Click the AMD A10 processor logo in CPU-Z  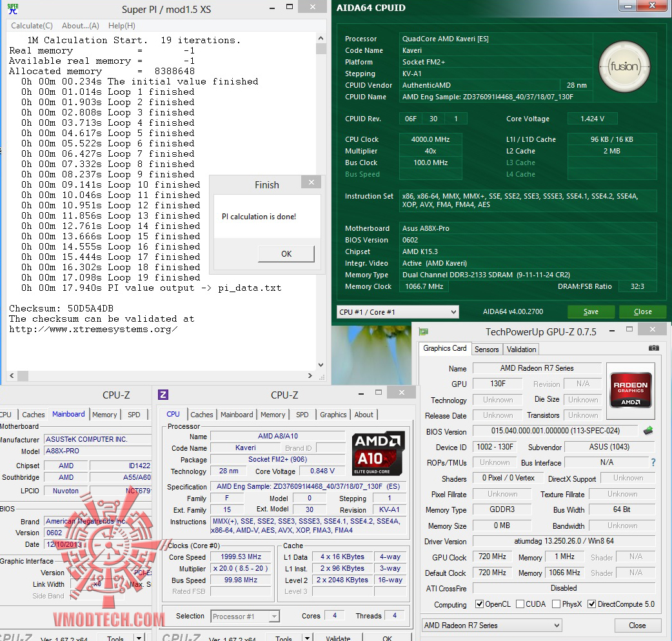378,454
